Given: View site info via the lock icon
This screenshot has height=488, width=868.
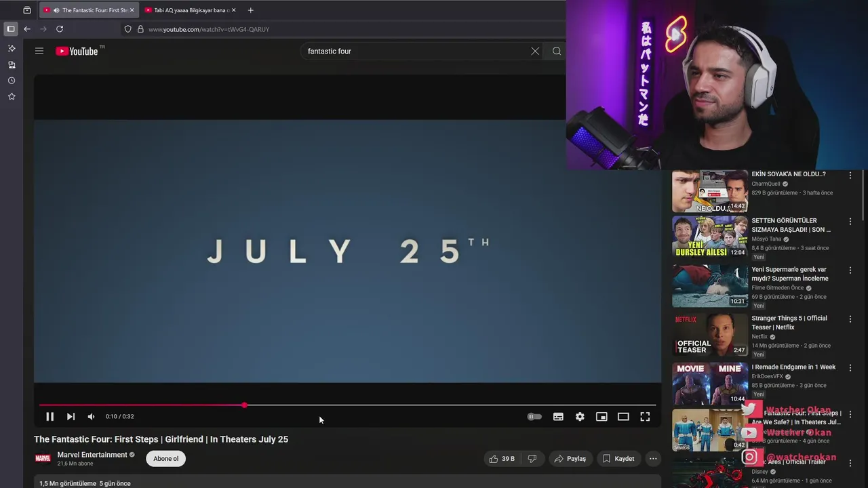Looking at the screenshot, I should tap(140, 29).
